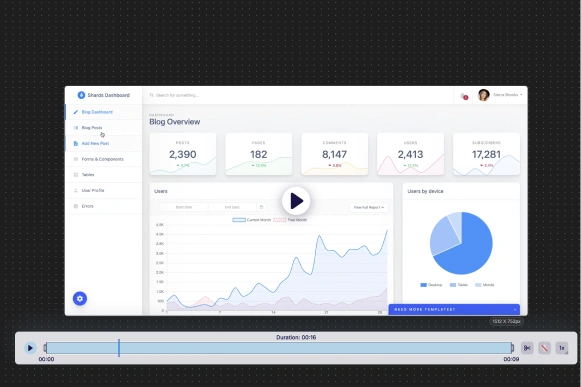Open Tables in the sidebar
Viewport: 581px width, 387px height.
coord(104,175)
